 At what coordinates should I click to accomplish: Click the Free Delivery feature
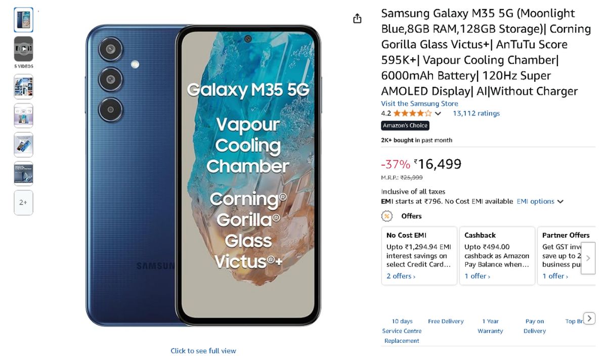[x=446, y=321]
